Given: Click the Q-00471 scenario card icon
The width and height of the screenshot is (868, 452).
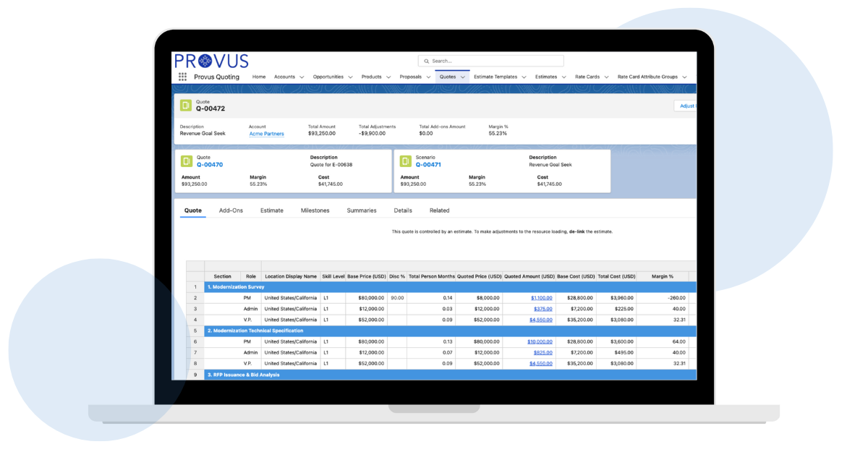Looking at the screenshot, I should (x=405, y=161).
